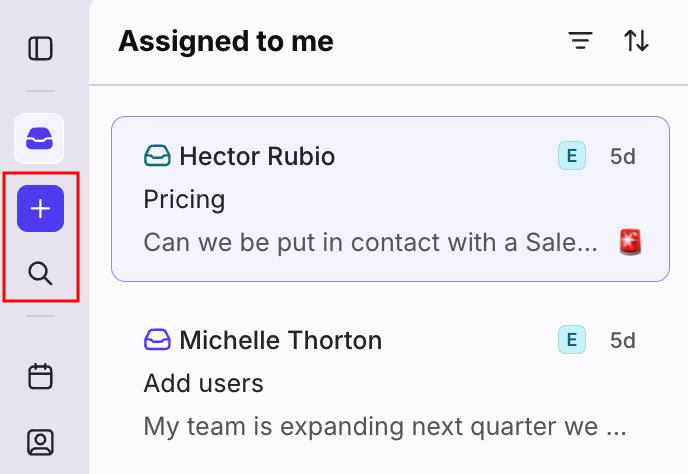Image resolution: width=688 pixels, height=474 pixels.
Task: Click the Assigned to me heading
Action: click(226, 41)
